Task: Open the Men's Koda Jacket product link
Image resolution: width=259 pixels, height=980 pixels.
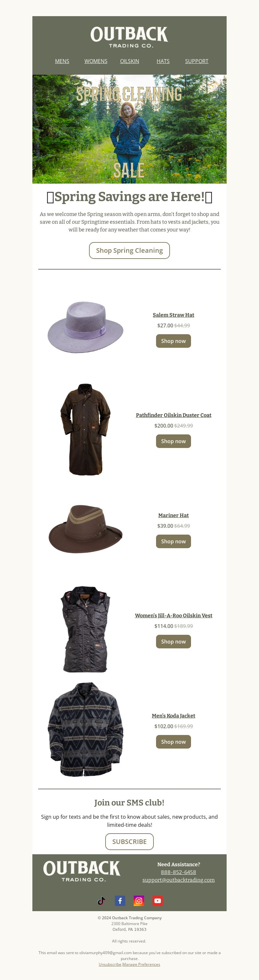Action: [174, 716]
